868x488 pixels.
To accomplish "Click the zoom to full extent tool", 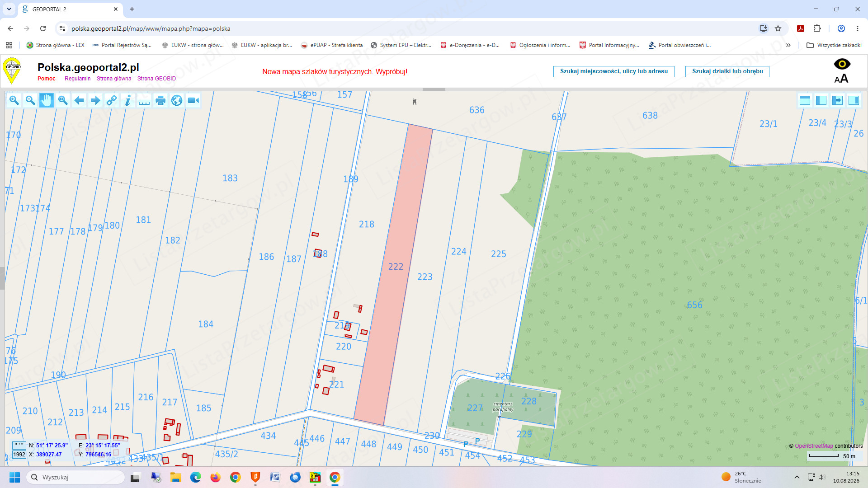I will click(63, 100).
